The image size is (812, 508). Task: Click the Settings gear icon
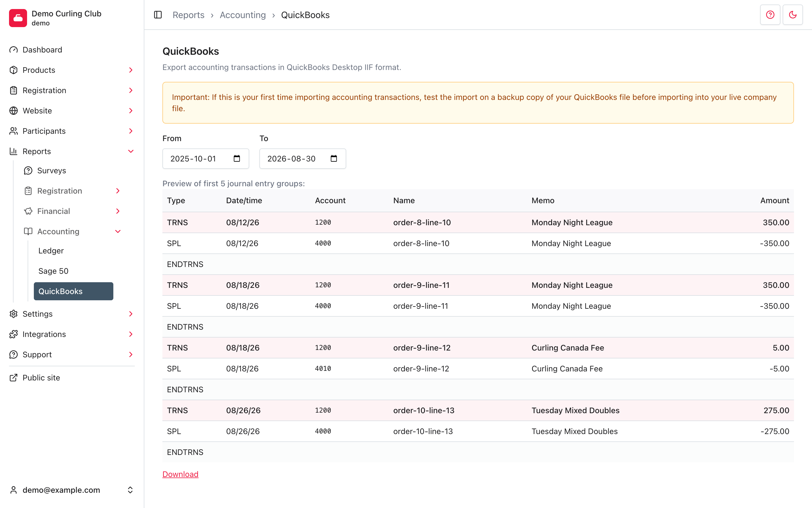(x=14, y=314)
